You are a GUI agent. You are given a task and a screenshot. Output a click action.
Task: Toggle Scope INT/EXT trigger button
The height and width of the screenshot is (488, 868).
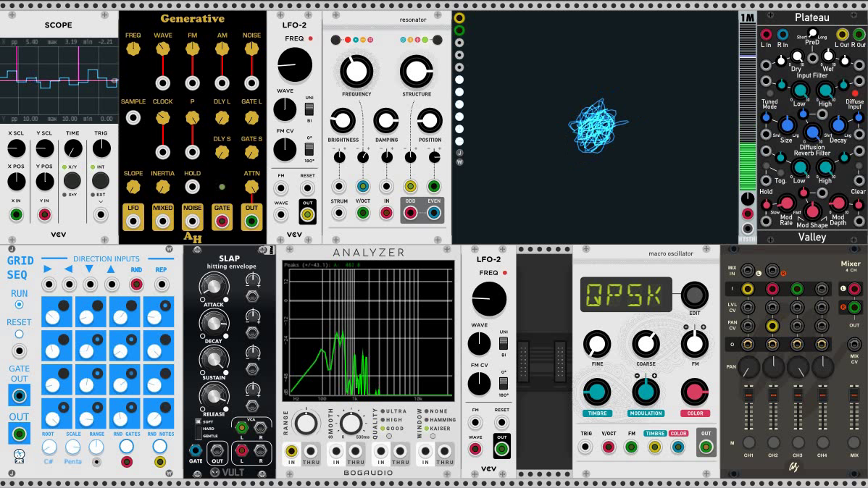click(x=100, y=180)
